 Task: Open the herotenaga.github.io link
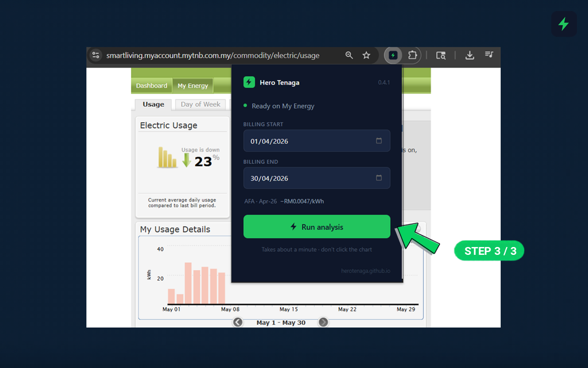pos(366,271)
